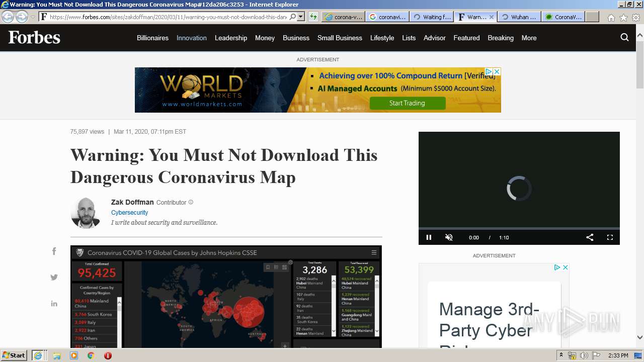Switch to the Waiting f... tab
The image size is (644, 362).
(x=431, y=17)
